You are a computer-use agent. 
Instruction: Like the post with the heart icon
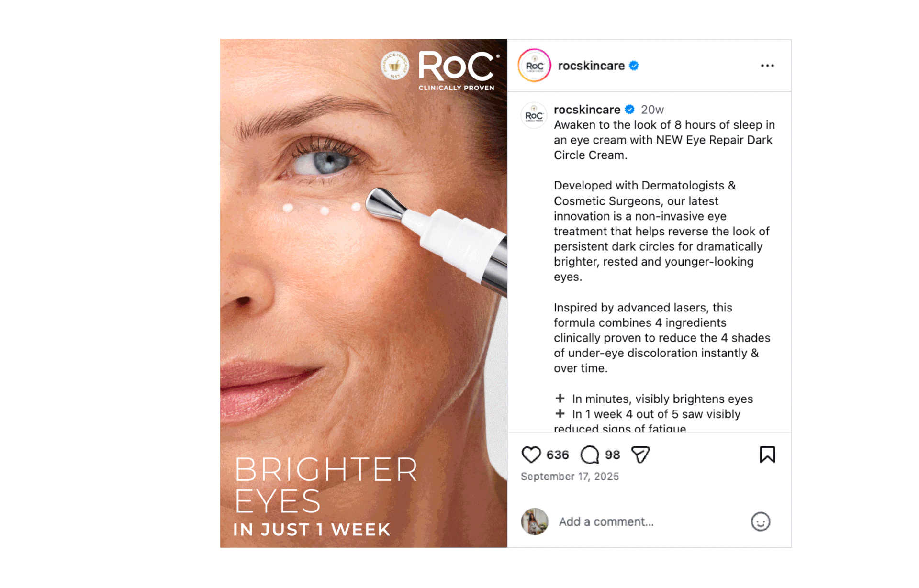(x=530, y=455)
